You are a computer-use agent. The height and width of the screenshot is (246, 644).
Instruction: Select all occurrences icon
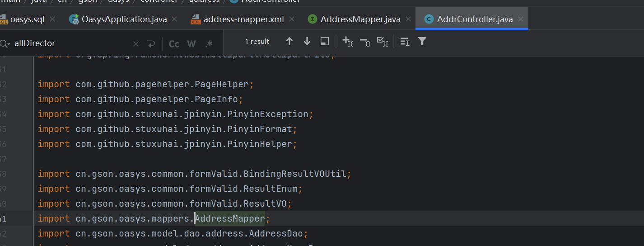[383, 42]
